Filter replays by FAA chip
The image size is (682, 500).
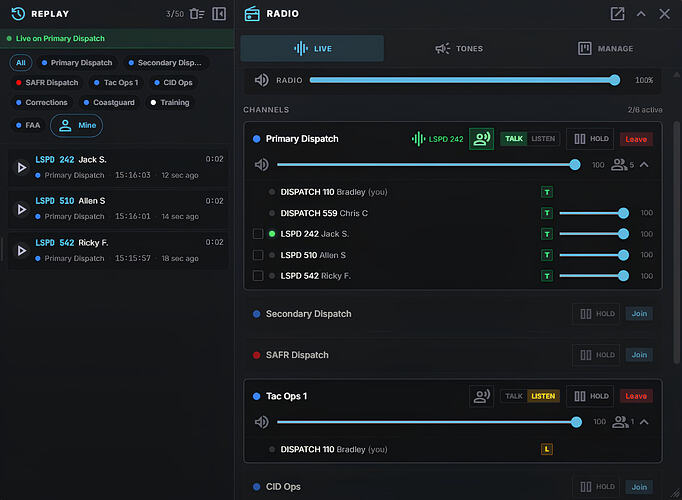(x=28, y=125)
